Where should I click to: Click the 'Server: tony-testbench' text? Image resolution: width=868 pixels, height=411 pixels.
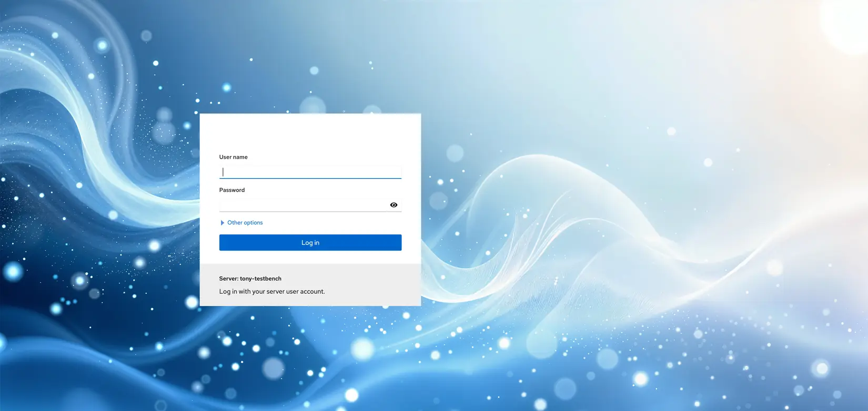coord(250,279)
